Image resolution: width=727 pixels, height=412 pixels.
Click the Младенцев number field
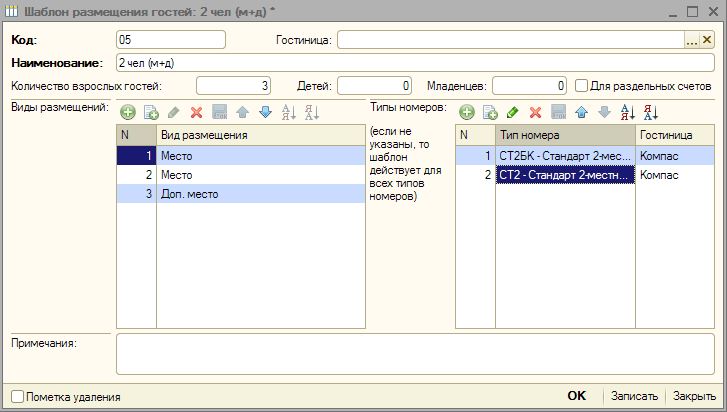pyautogui.click(x=529, y=86)
